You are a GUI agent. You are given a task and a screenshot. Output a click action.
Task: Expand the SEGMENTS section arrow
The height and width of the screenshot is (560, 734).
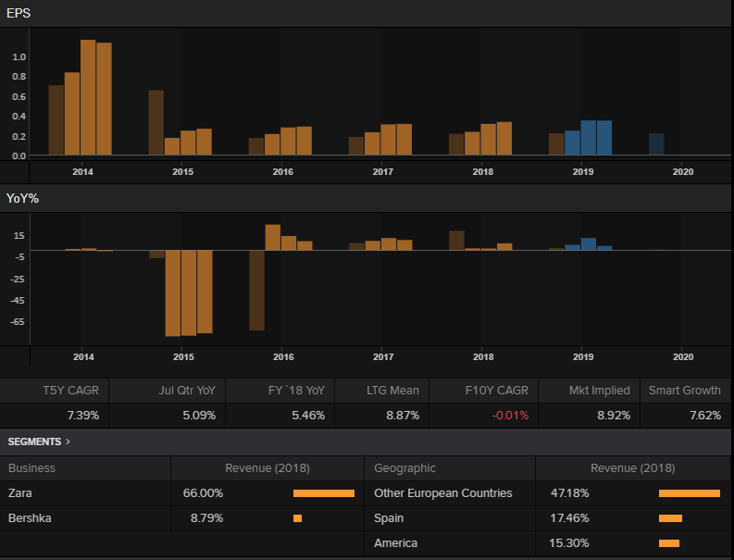click(68, 442)
